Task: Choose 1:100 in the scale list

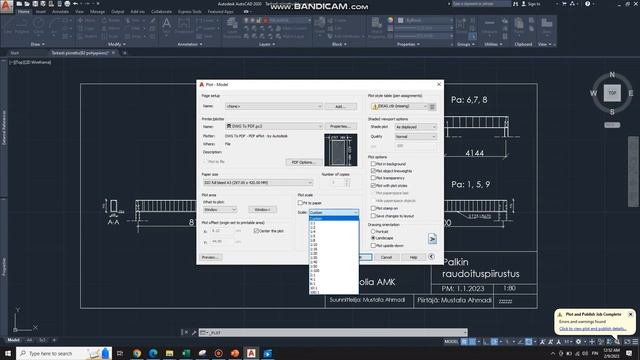Action: 334,271
